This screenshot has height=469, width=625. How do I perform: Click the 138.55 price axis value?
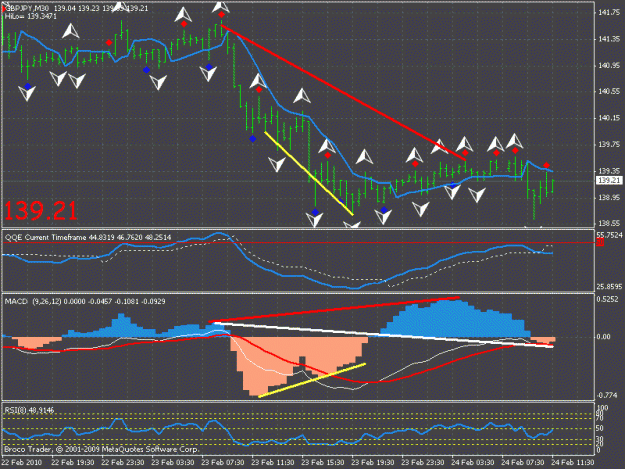click(x=609, y=224)
